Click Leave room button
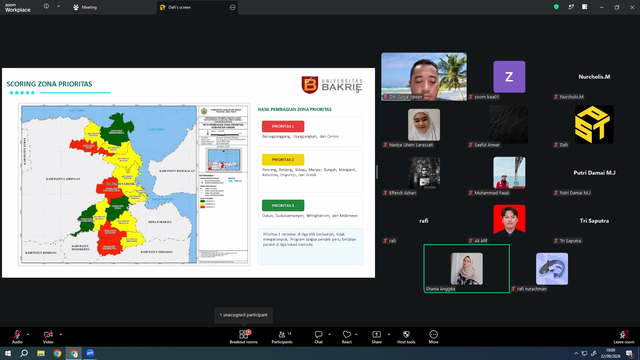This screenshot has width=640, height=360. tap(624, 337)
